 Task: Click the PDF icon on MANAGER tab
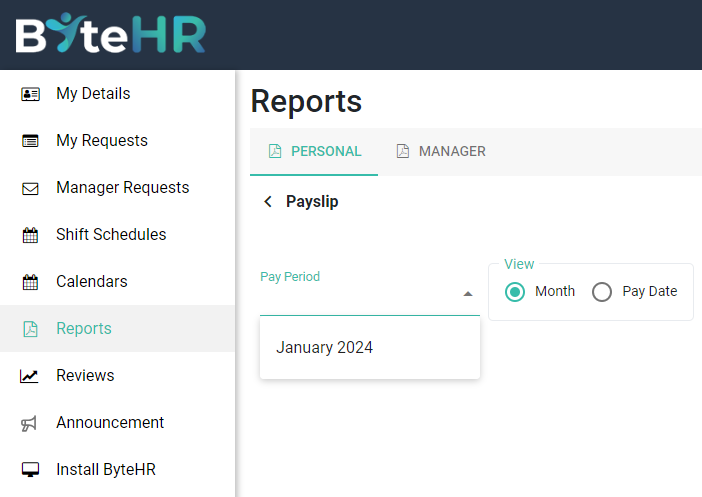point(403,151)
